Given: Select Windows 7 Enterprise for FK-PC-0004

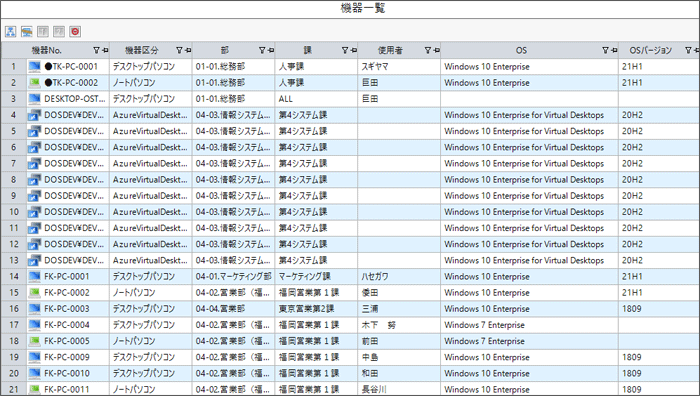Looking at the screenshot, I should pyautogui.click(x=529, y=325).
